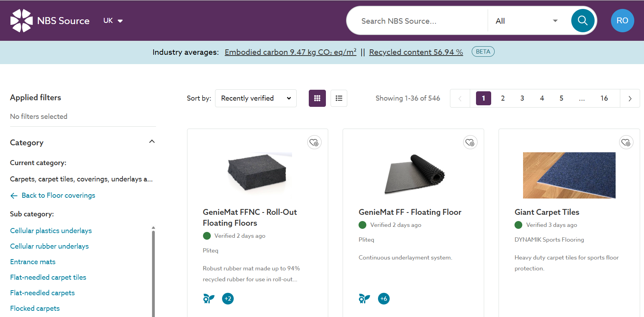Open the Recently verified sort dropdown
The width and height of the screenshot is (644, 317).
coord(256,98)
